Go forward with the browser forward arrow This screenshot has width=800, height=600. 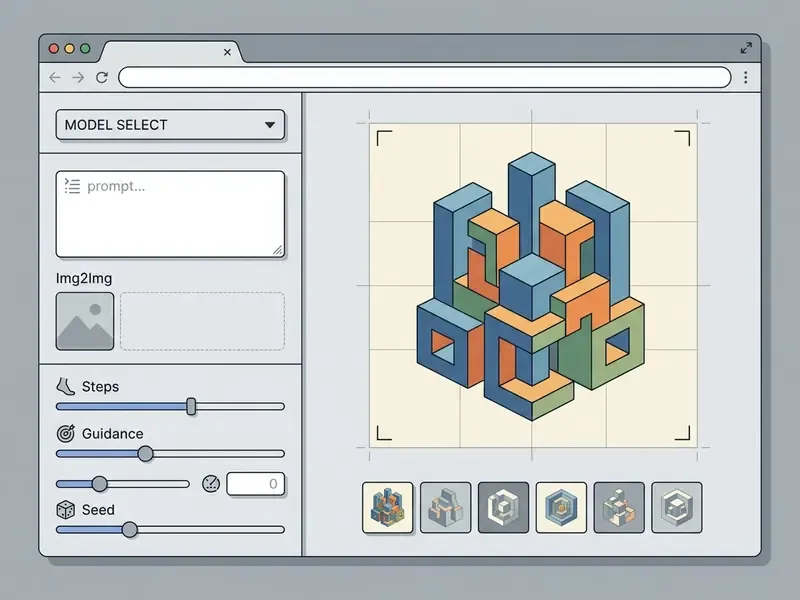[x=78, y=78]
